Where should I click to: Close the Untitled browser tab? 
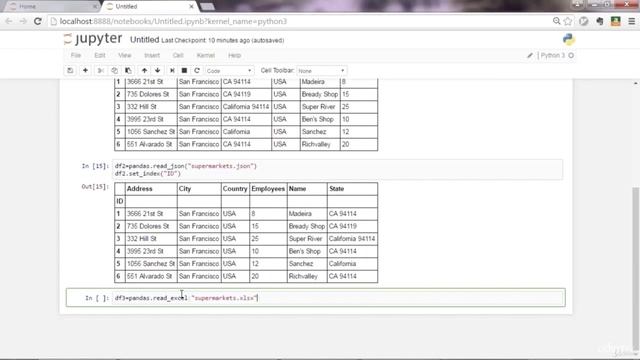click(191, 7)
